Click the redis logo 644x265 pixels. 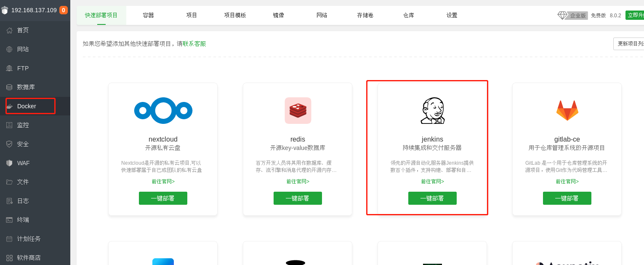(298, 111)
